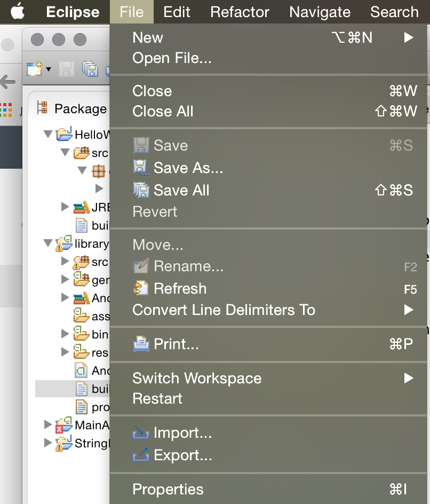Close the open File menu
Viewport: 430px width, 504px height.
(132, 12)
